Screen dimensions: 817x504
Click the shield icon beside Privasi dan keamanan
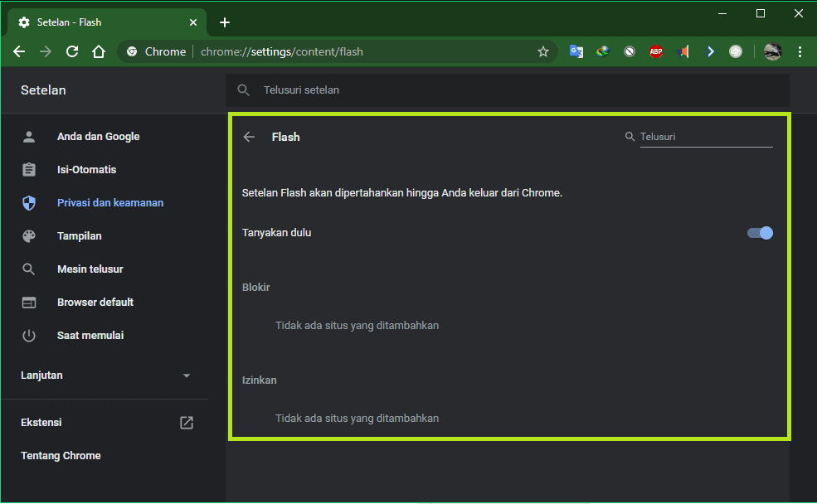29,202
